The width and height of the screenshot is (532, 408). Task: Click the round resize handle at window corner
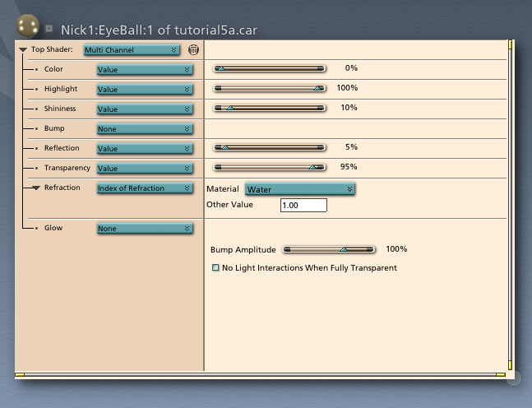click(514, 378)
